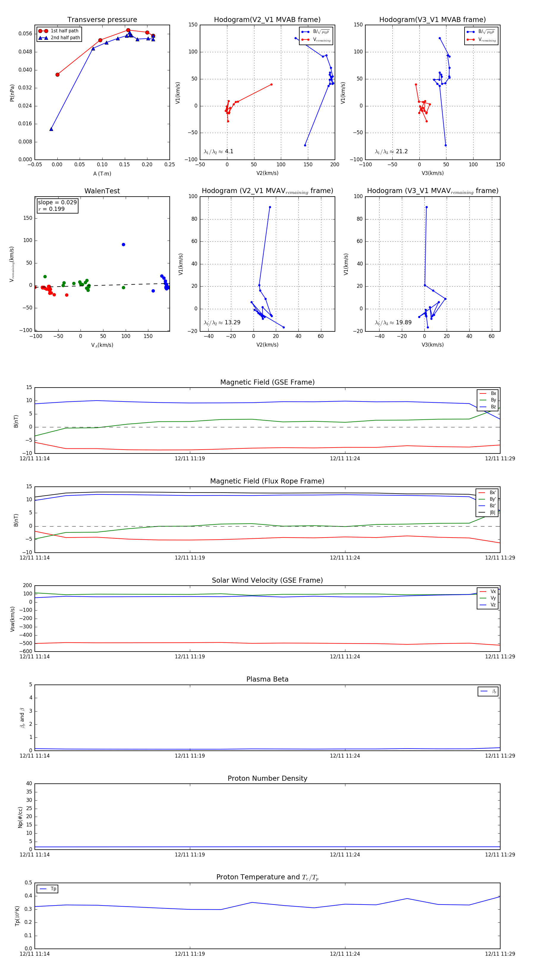Select the Bz' legend entry in Flux Rope plot
The width and height of the screenshot is (535, 980).
(487, 506)
